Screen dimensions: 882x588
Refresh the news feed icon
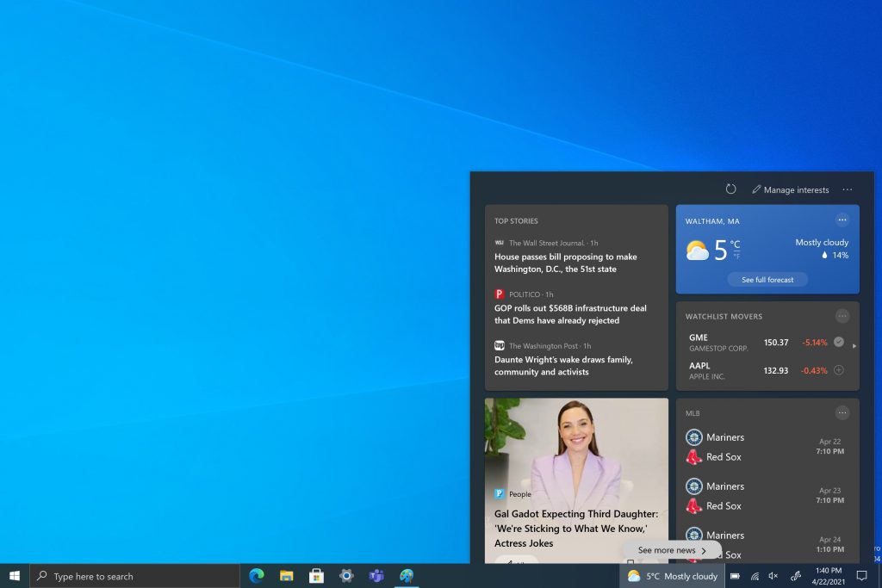tap(730, 189)
